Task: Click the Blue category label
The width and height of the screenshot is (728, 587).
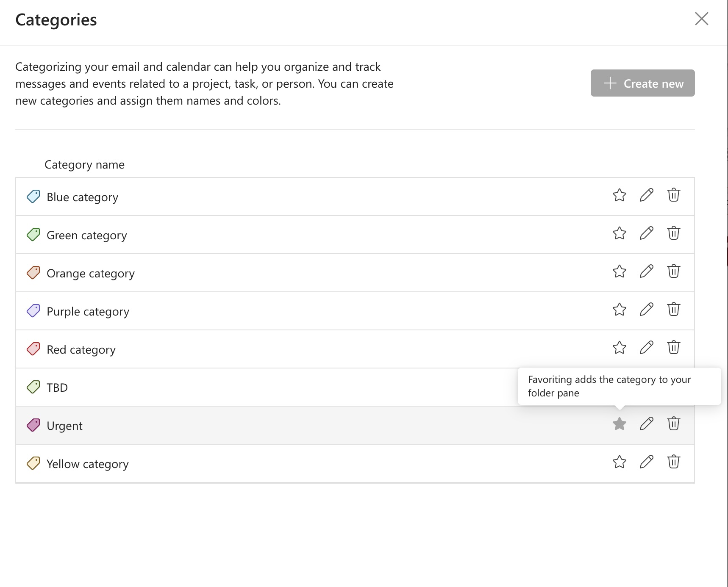Action: (x=82, y=197)
